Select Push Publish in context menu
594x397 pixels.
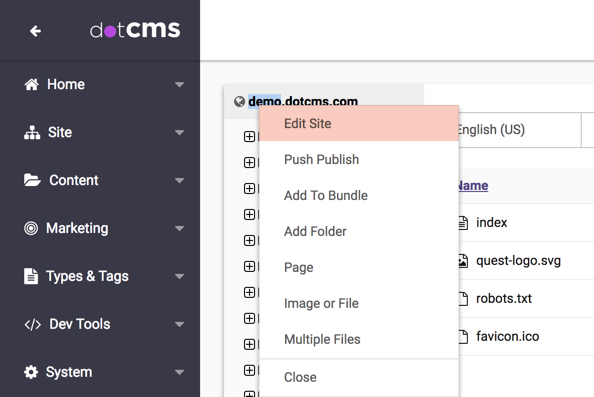click(x=359, y=159)
